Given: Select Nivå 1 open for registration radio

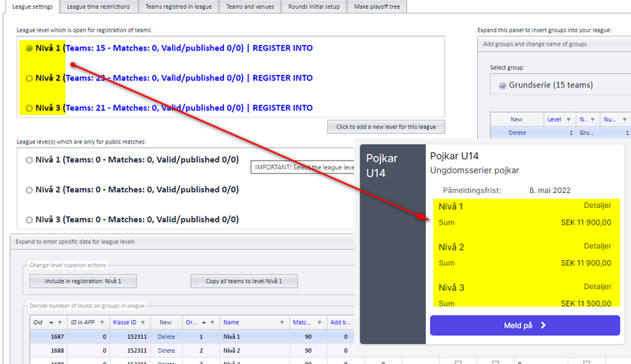Looking at the screenshot, I should 29,48.
